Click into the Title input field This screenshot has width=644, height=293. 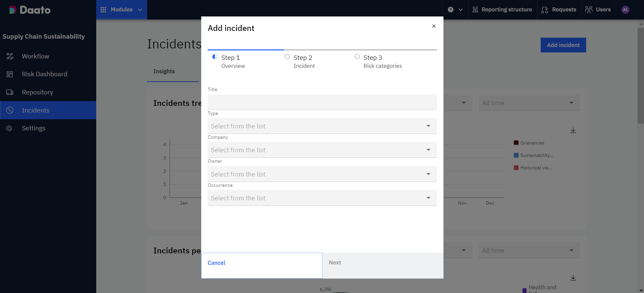(x=322, y=102)
